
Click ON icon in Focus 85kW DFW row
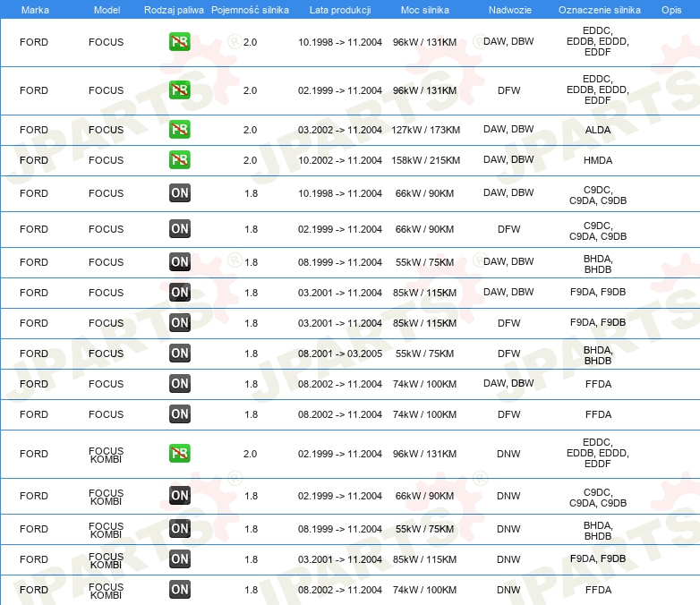click(179, 322)
